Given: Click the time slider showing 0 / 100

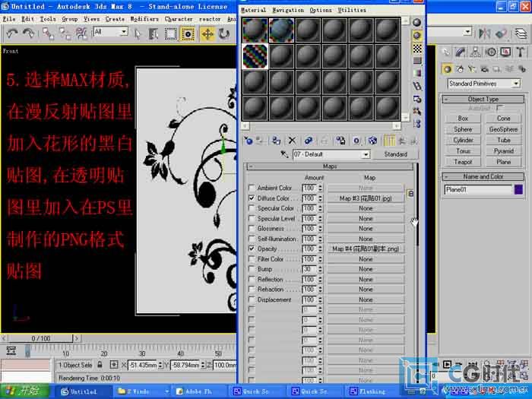Looking at the screenshot, I should click(40, 338).
